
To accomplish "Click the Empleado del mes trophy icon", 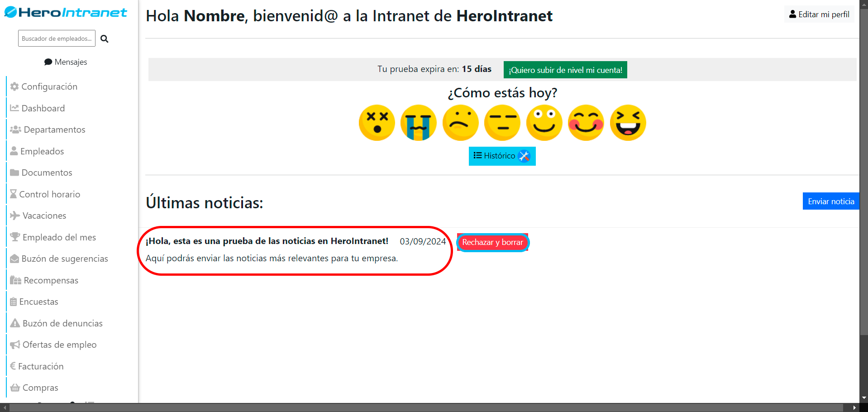I will tap(15, 237).
